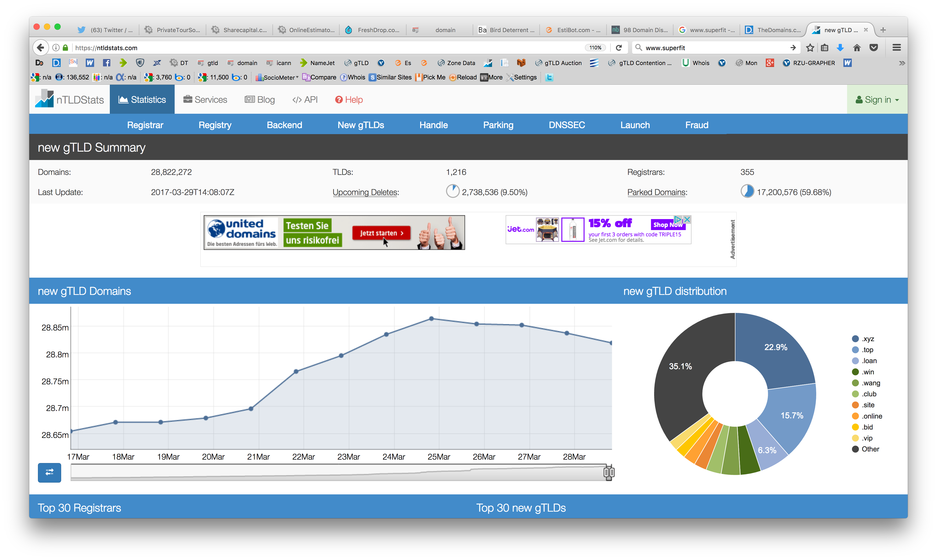Click the Help link in navbar
This screenshot has height=560, width=937.
[x=349, y=100]
